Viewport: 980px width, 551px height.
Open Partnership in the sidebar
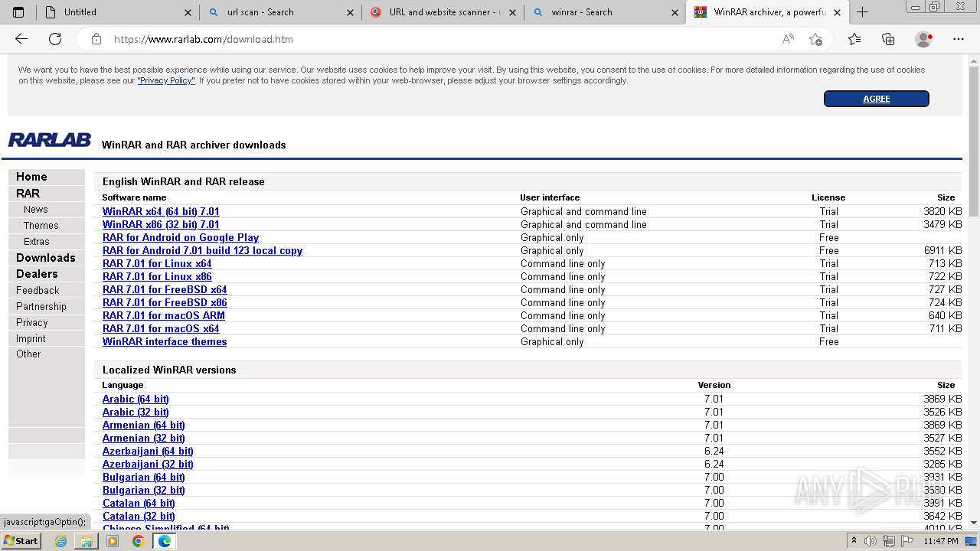[47, 307]
